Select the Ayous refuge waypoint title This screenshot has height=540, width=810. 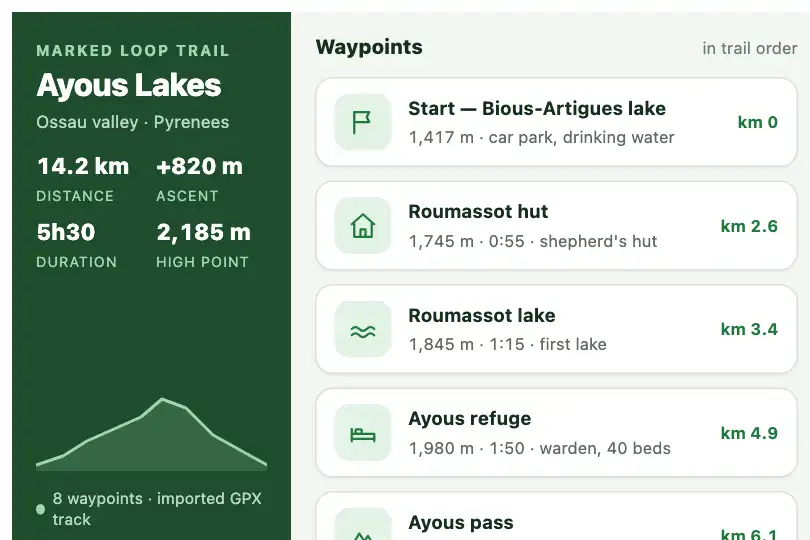pos(470,419)
